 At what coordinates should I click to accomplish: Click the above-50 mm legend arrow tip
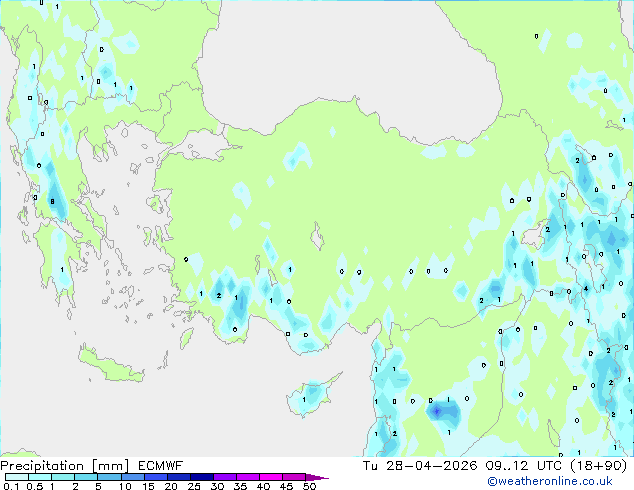317,477
